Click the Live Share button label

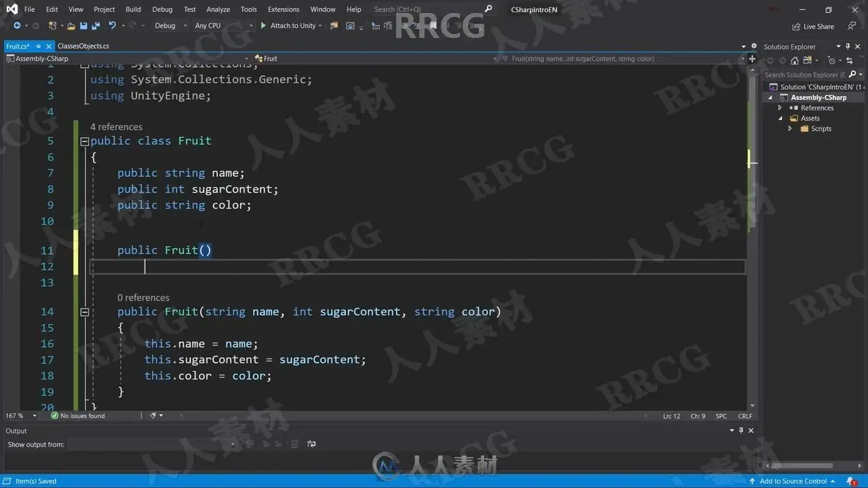click(818, 26)
